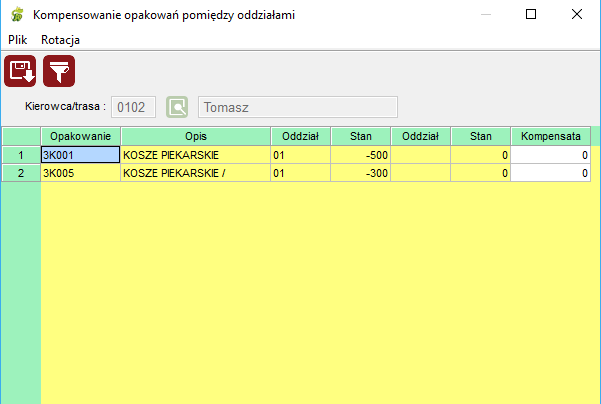601x404 pixels.
Task: Click the -500 Stan cell
Action: [x=360, y=155]
